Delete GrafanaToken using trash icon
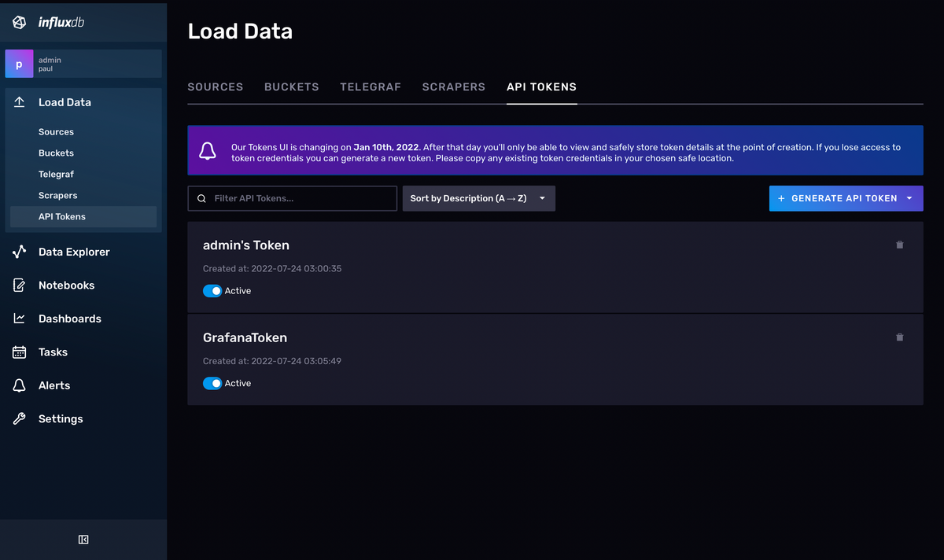This screenshot has width=944, height=560. coord(900,337)
